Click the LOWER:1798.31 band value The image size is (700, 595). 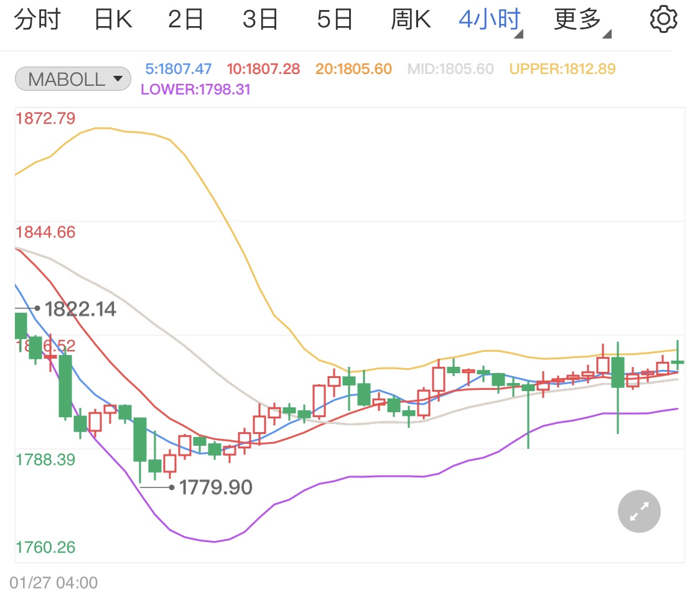coord(195,89)
